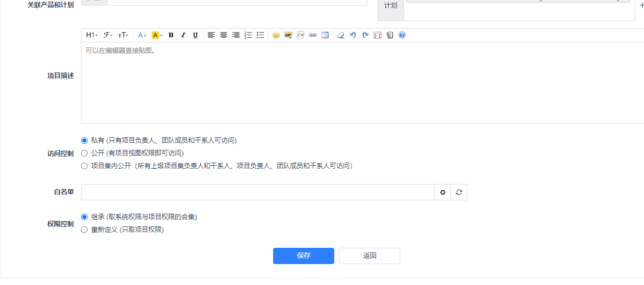Insert bulleted list
The height and width of the screenshot is (285, 644).
pyautogui.click(x=260, y=35)
